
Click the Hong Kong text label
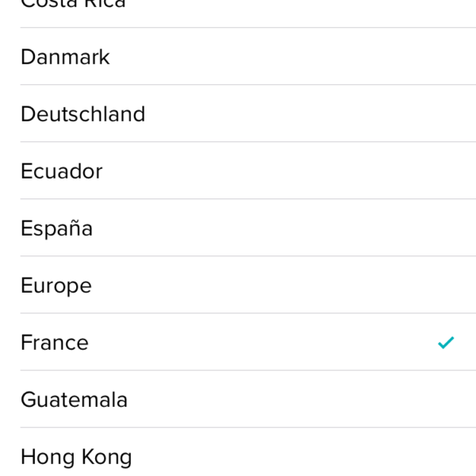pos(76,457)
